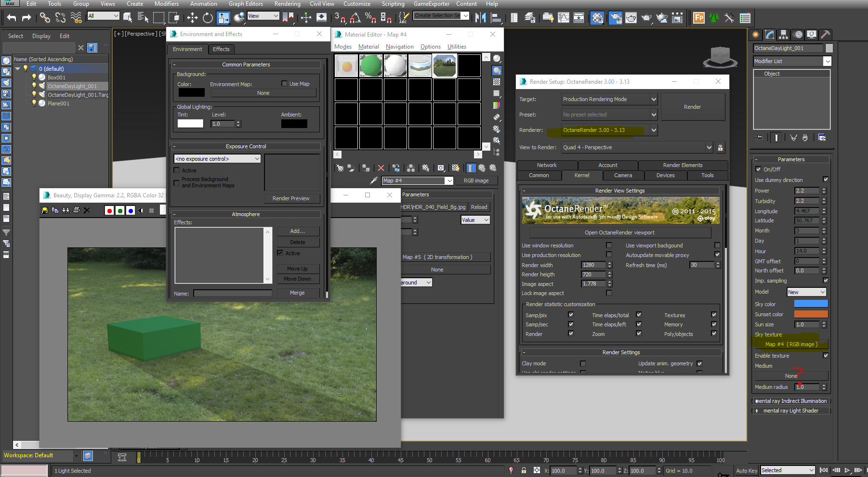The image size is (868, 477).
Task: Click Get Material in Material Editor toolbar
Action: 340,168
